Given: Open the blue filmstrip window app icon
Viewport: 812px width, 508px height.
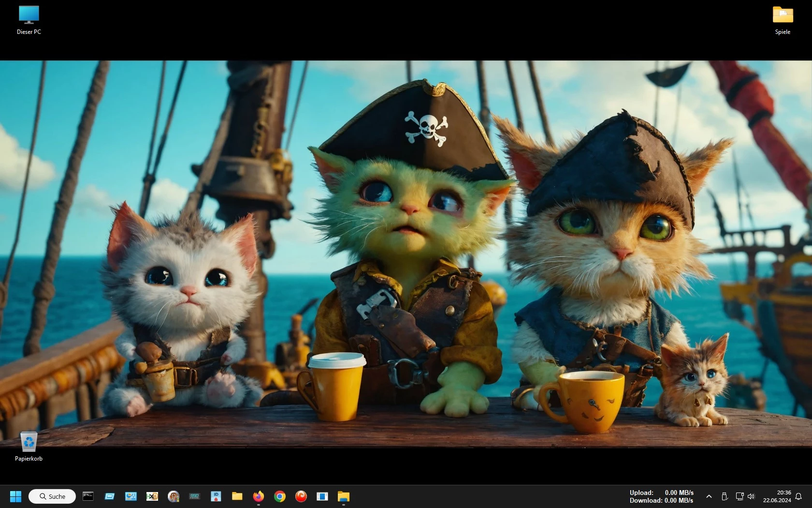Looking at the screenshot, I should tap(322, 496).
